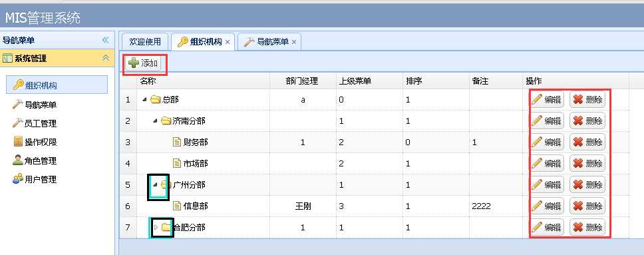Collapse the 济南分部 tree node

tap(155, 121)
